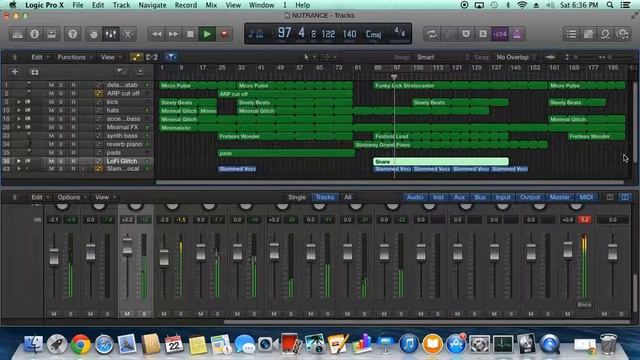Click the fader on the highlighted +2.2 channel
The width and height of the screenshot is (640, 360).
(x=127, y=245)
